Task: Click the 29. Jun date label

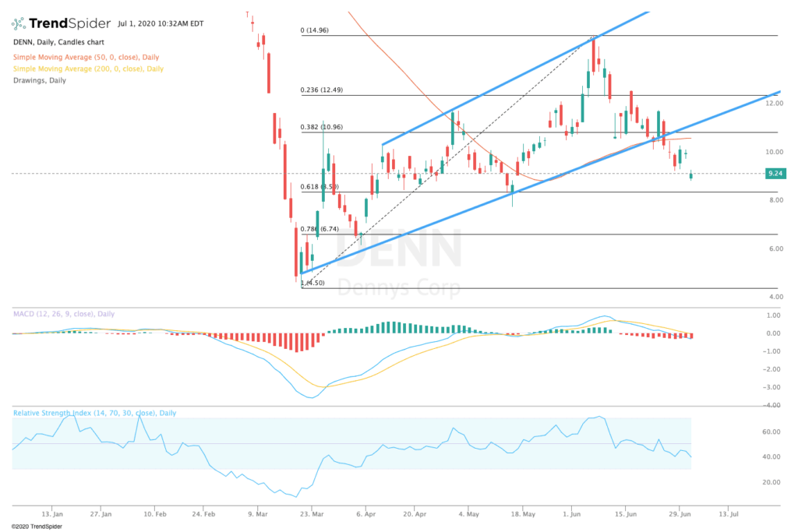Action: click(680, 514)
